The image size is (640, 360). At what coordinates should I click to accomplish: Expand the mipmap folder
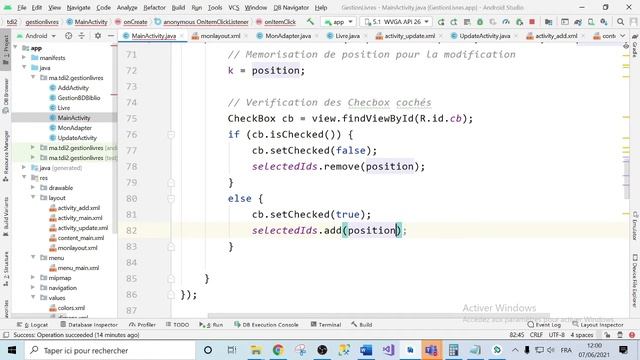(x=33, y=278)
